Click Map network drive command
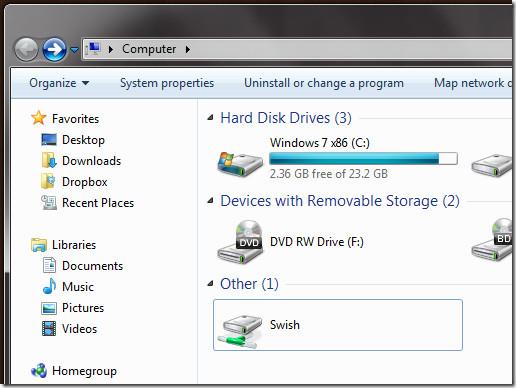 click(473, 83)
